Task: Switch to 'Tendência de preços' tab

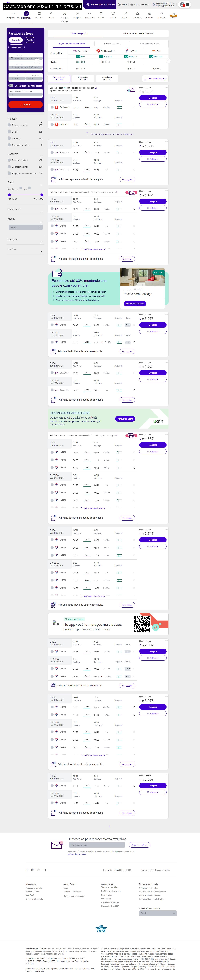Action: [149, 44]
